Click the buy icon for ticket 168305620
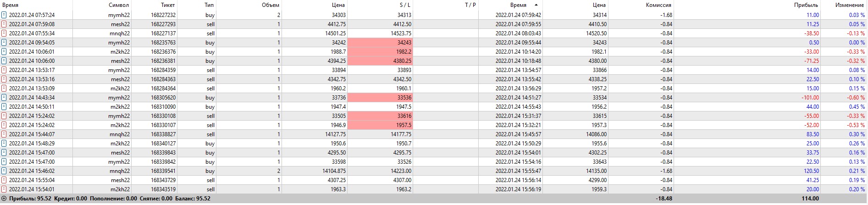 4,98
